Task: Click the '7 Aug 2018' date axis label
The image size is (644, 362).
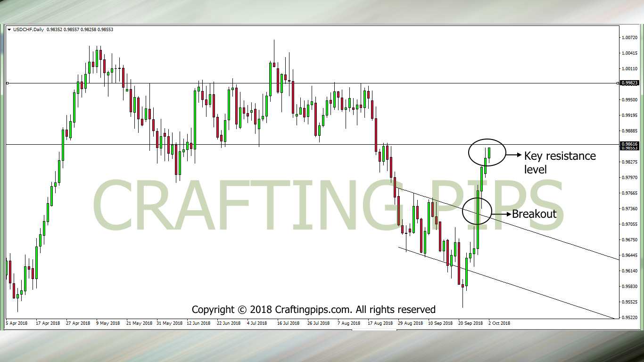Action: (x=349, y=323)
